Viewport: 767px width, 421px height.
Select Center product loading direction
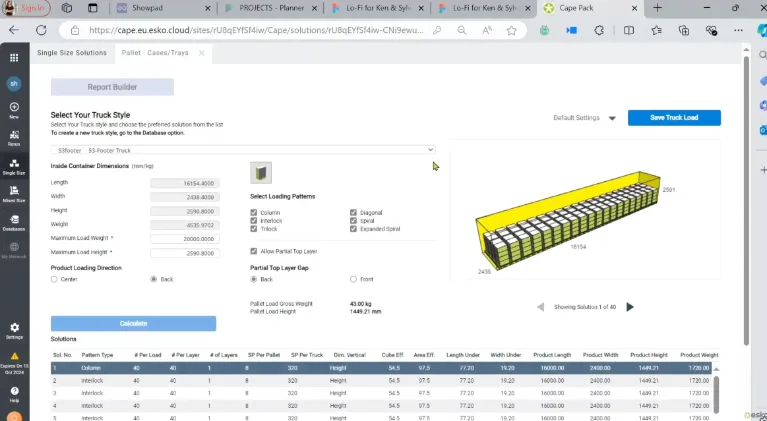click(x=55, y=279)
